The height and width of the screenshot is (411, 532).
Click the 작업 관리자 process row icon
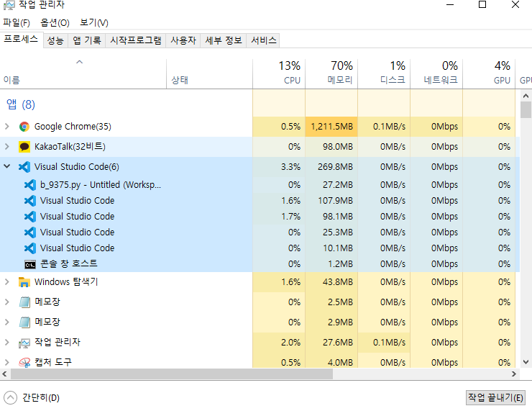coord(24,343)
